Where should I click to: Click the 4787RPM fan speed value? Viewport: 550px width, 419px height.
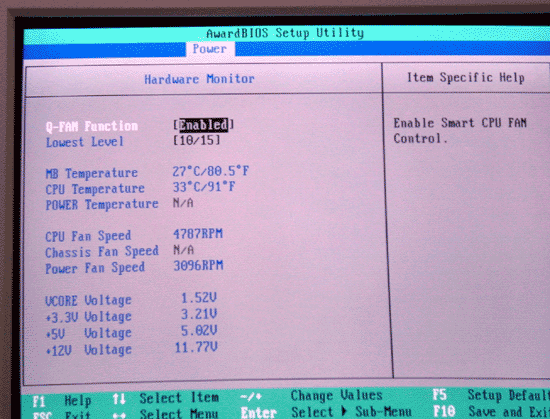198,234
